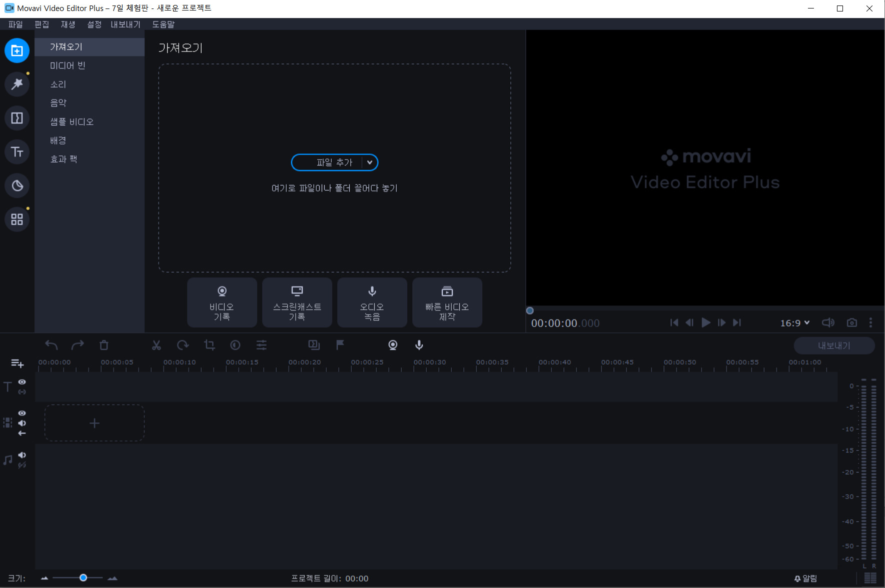Image resolution: width=885 pixels, height=588 pixels.
Task: Open the Stickers sidebar icon
Action: pyautogui.click(x=17, y=185)
